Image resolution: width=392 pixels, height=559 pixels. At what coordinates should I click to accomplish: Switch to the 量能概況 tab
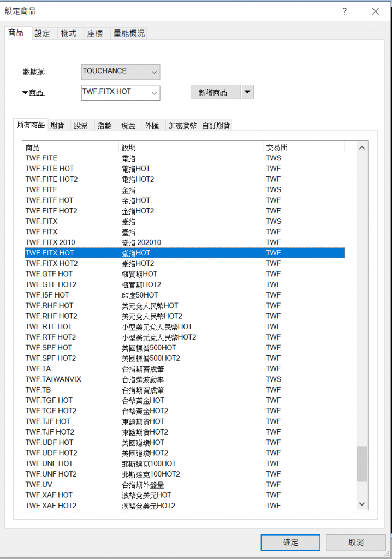point(129,33)
